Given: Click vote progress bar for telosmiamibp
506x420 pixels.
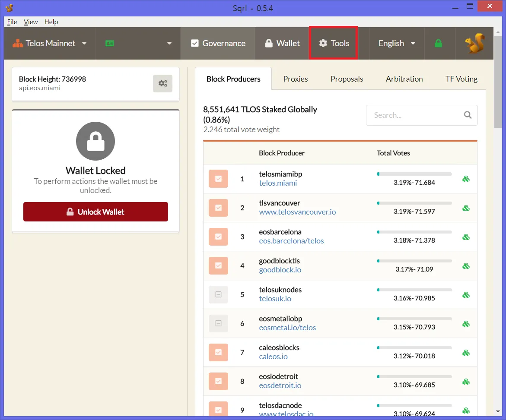Looking at the screenshot, I should [414, 174].
